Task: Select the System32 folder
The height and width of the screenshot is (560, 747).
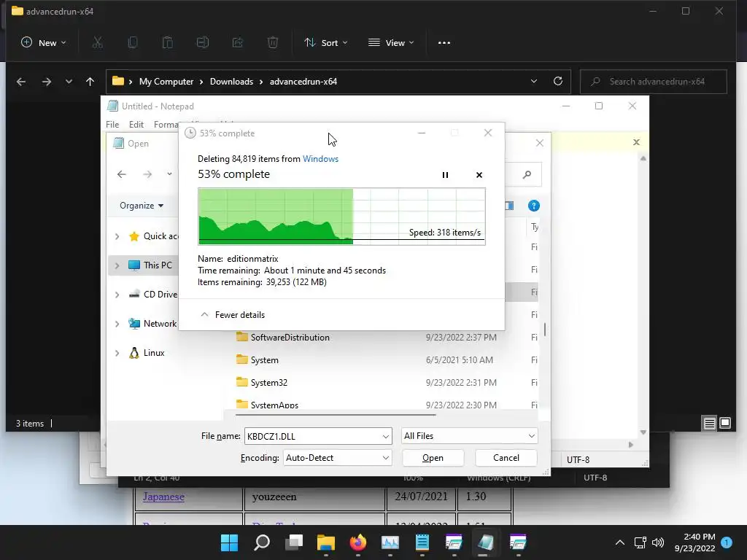Action: 269,383
